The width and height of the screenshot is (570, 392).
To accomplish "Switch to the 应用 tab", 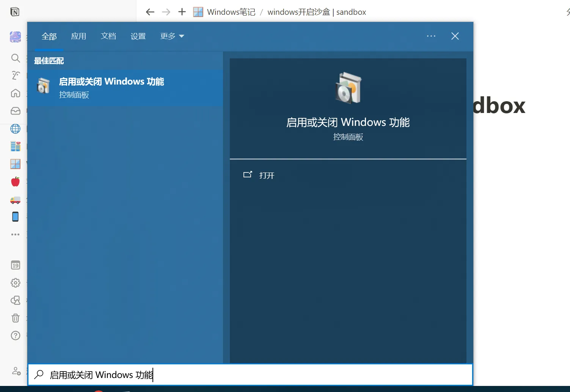I will 79,36.
